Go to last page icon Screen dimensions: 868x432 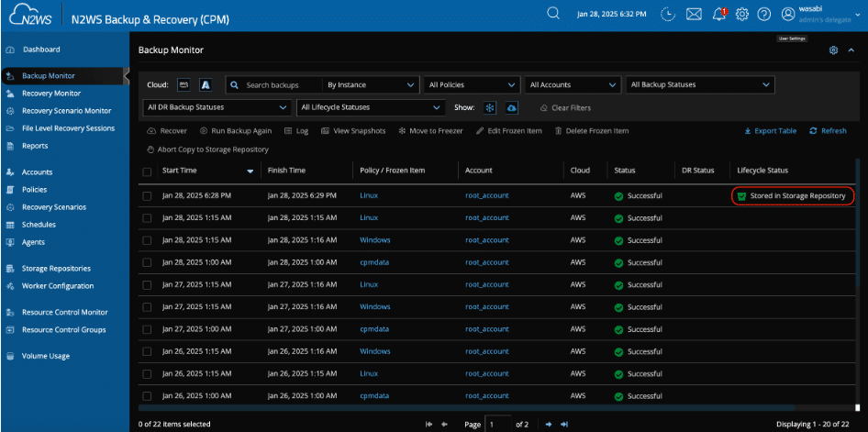pyautogui.click(x=564, y=425)
